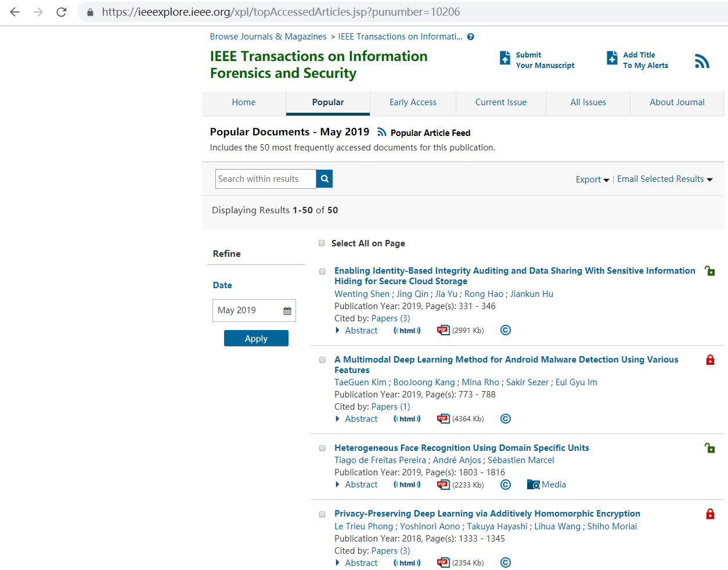Check the Select All on Page checkbox
The image size is (728, 570).
point(322,243)
